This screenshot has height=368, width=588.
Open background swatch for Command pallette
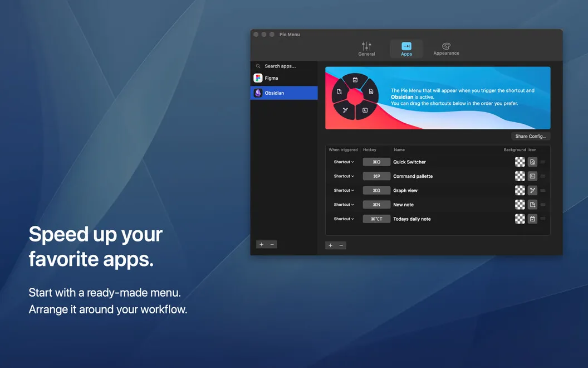click(520, 176)
